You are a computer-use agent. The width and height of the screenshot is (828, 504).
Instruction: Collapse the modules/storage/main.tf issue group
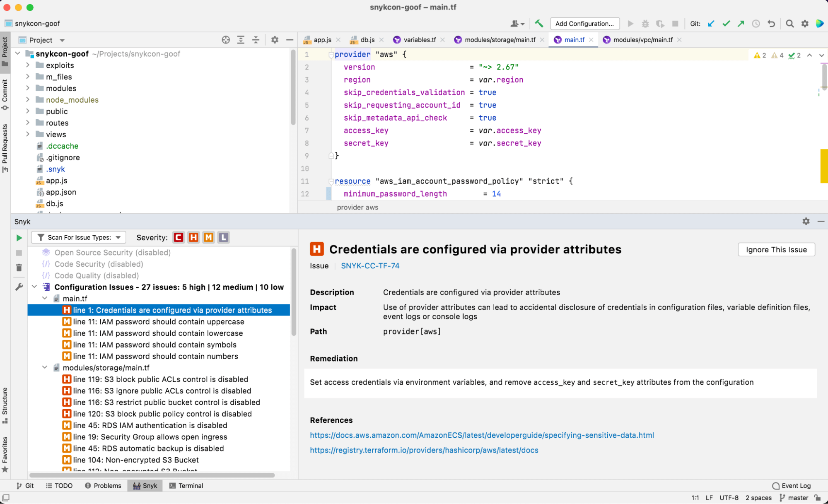[45, 367]
